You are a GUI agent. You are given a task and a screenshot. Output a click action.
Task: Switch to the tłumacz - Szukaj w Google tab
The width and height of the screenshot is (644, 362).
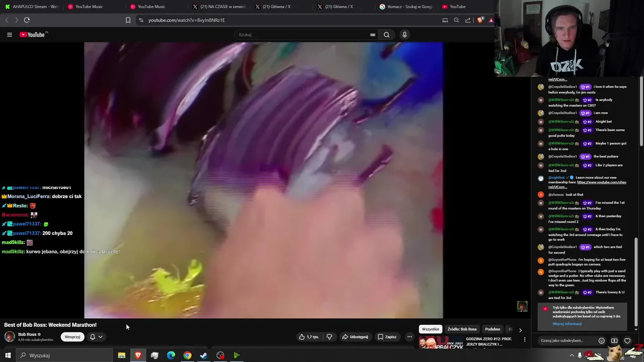point(406,7)
